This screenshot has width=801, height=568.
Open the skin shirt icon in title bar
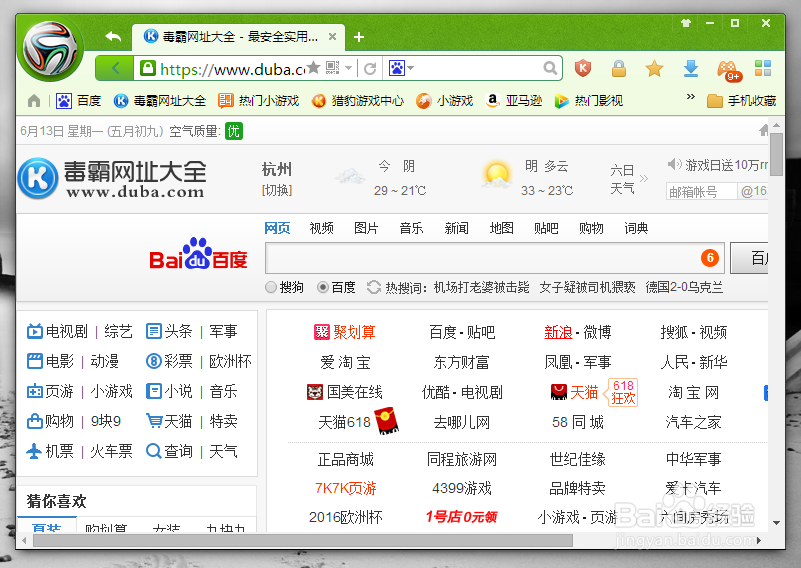686,23
